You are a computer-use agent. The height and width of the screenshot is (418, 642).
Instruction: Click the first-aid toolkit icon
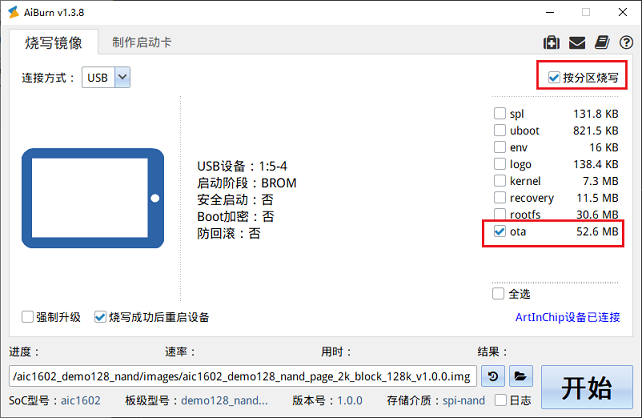click(x=551, y=42)
